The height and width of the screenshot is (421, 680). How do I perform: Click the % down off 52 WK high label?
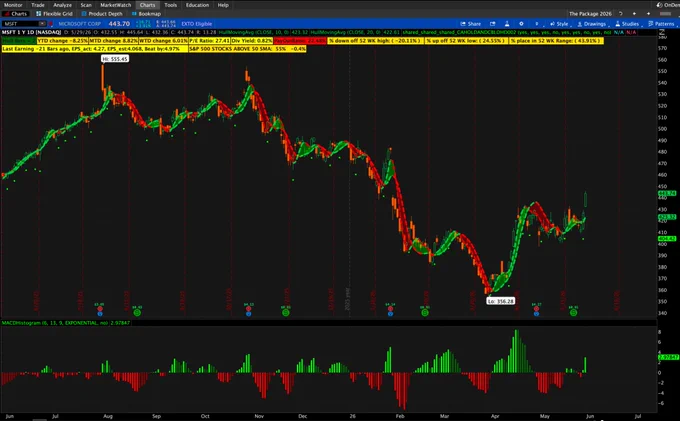point(376,40)
